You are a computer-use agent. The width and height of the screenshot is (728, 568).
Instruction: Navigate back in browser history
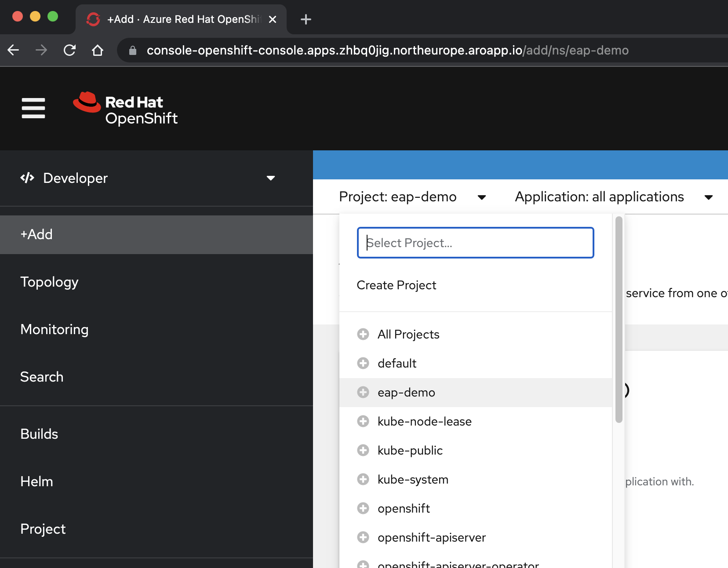pyautogui.click(x=13, y=50)
